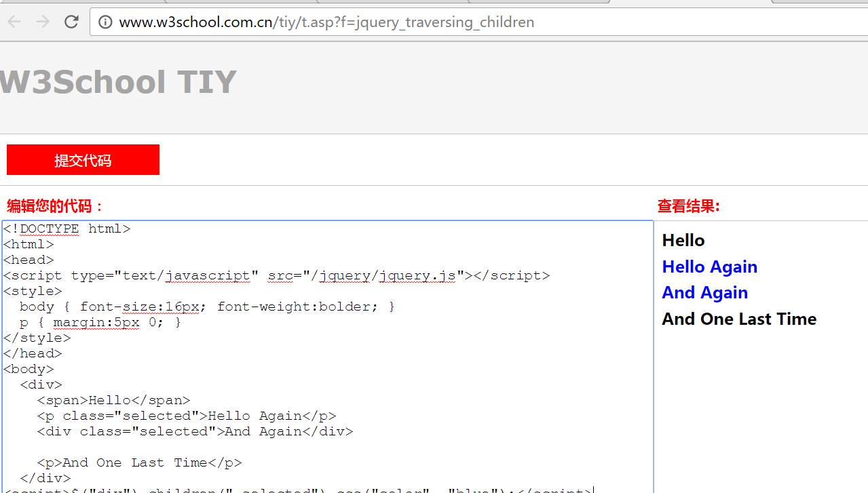Place cursor on div class selected And Again line
Viewport: 868px width, 493px height.
(x=195, y=431)
